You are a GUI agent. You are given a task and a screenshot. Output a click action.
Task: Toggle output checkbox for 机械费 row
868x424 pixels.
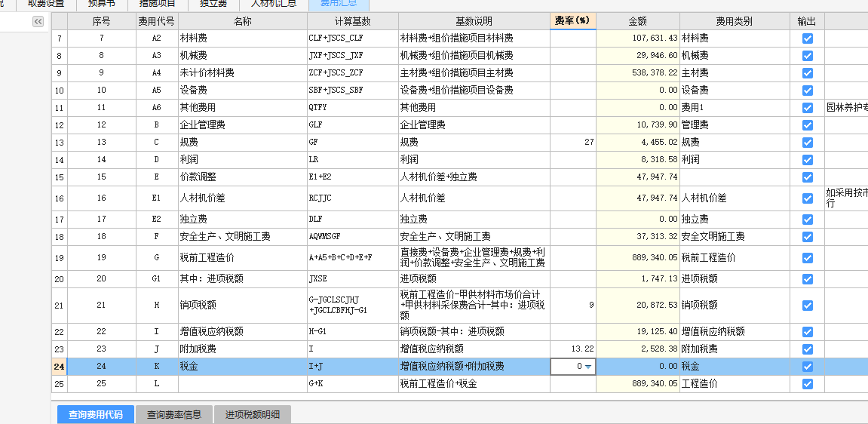pyautogui.click(x=807, y=56)
